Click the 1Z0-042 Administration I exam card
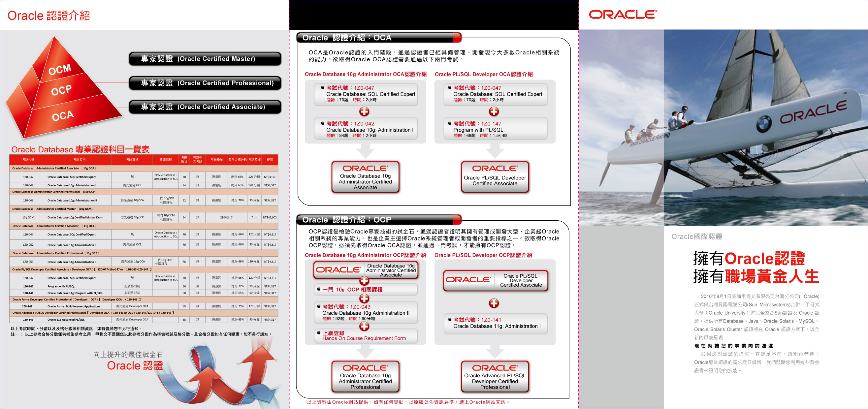 click(366, 128)
